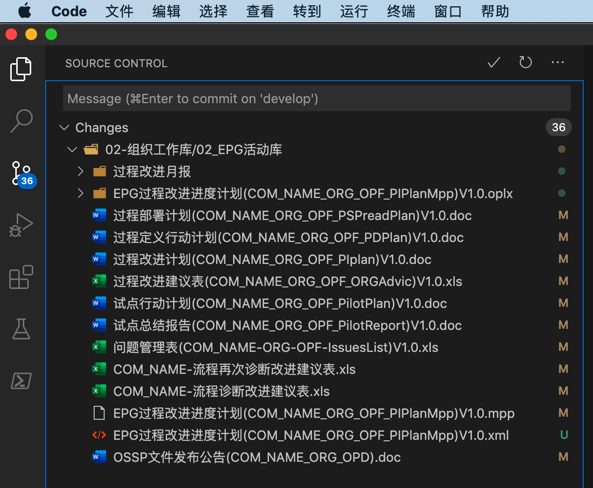Select 过程部署计划(COM_NAME_ORG_OPF_PSPreadPlan)V1.0.doc
This screenshot has width=593, height=488.
click(x=292, y=215)
